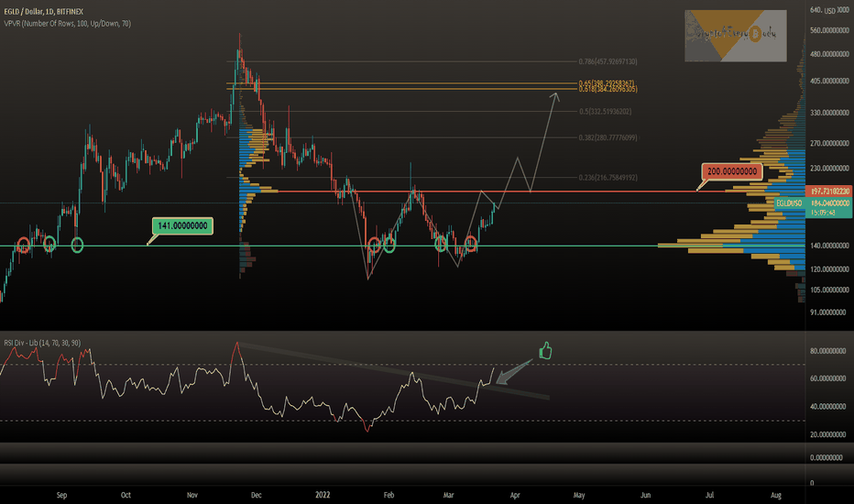Click the red 200 horizontal resistance line

(x=542, y=192)
